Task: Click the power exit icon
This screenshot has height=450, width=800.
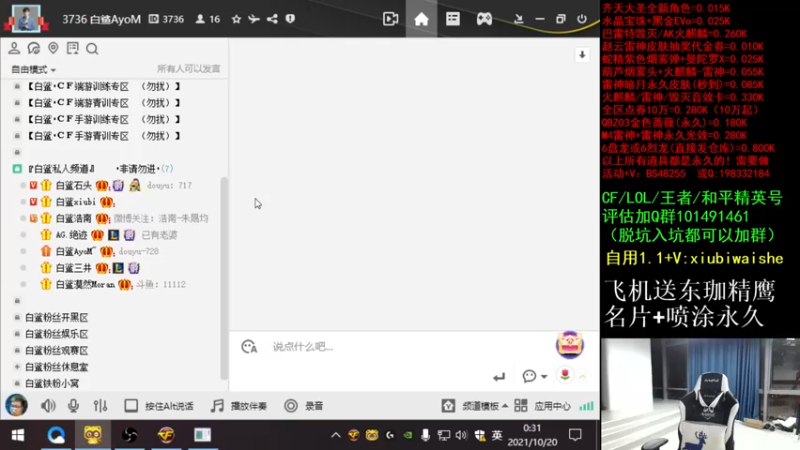Action: pos(582,19)
